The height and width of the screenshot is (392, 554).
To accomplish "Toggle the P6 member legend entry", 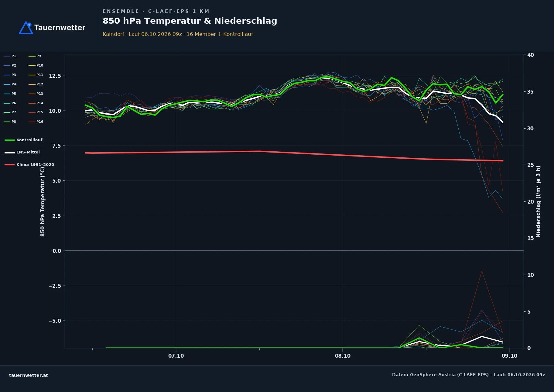I will coord(10,103).
